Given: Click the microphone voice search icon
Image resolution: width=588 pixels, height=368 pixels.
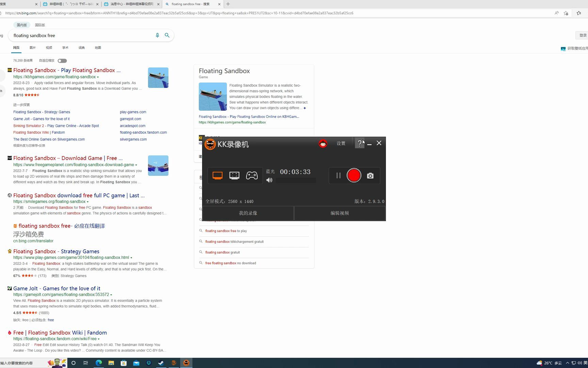Looking at the screenshot, I should 157,35.
